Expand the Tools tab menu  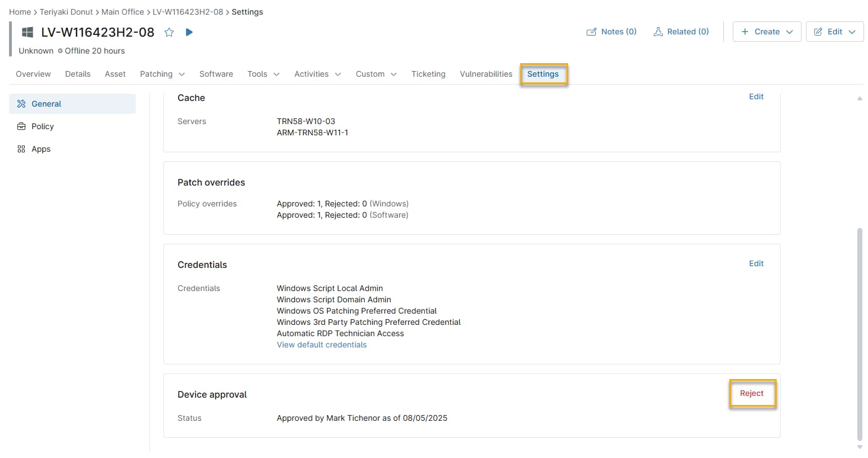(x=263, y=74)
